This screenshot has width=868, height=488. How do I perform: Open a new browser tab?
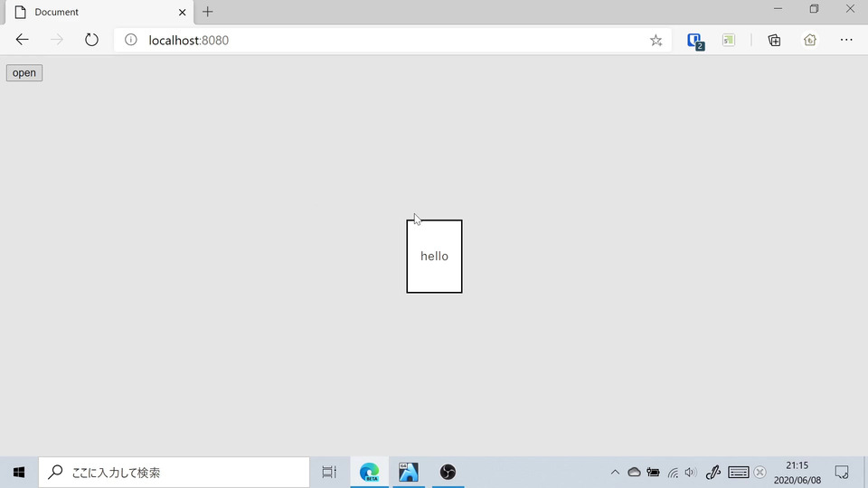[x=208, y=12]
